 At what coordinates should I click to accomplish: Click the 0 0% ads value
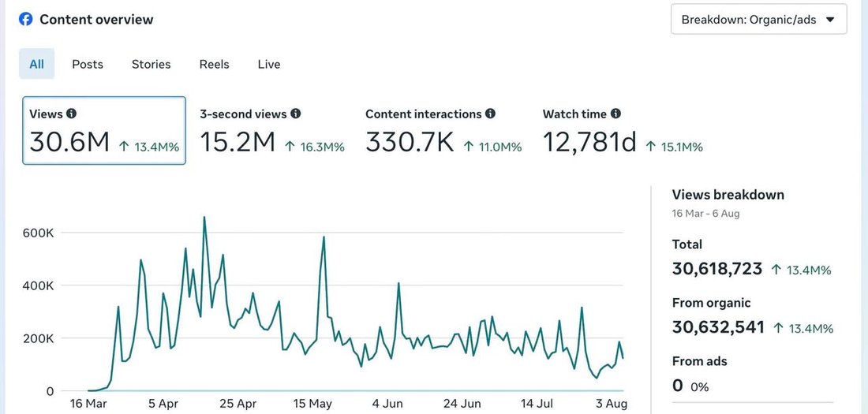point(690,386)
